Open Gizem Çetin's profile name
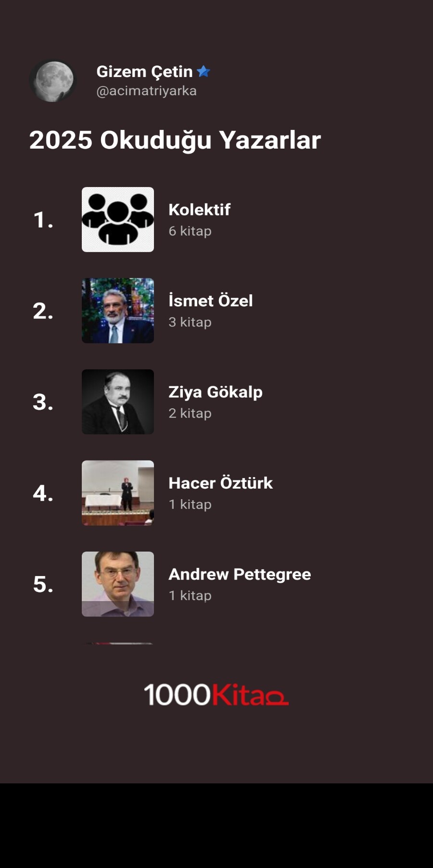The image size is (433, 868). tap(144, 72)
